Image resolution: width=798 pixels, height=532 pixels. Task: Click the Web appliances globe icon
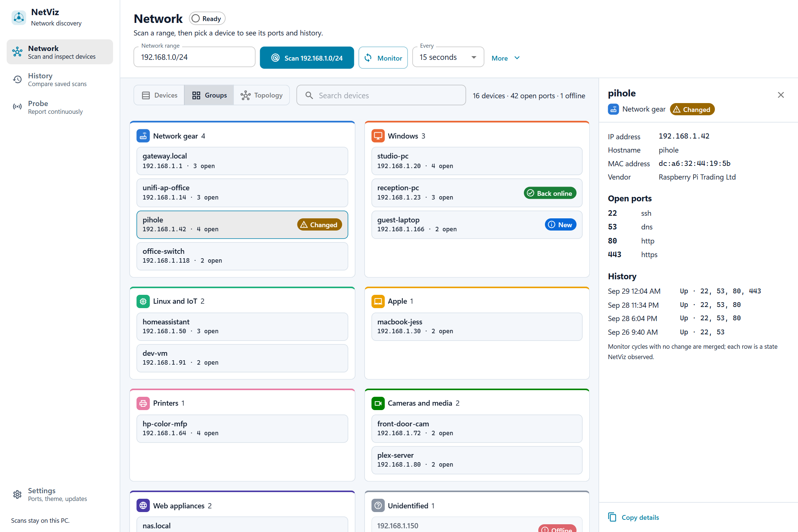pos(143,505)
